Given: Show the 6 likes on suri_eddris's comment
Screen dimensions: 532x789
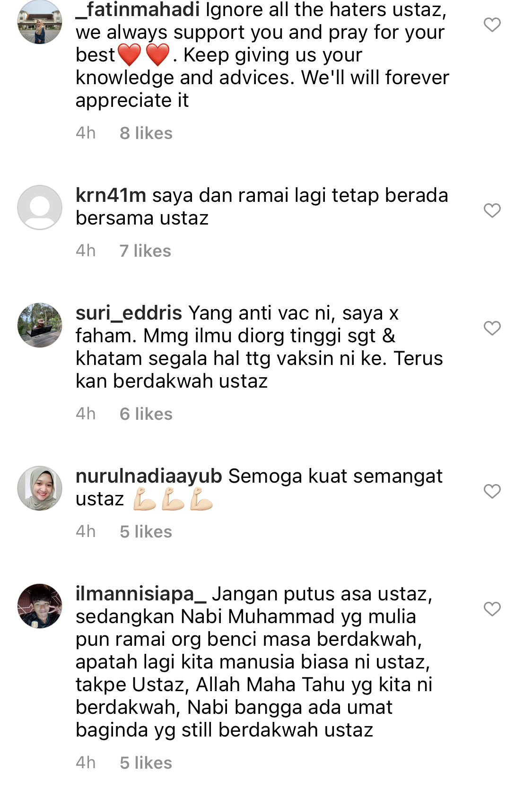Looking at the screenshot, I should [x=146, y=414].
